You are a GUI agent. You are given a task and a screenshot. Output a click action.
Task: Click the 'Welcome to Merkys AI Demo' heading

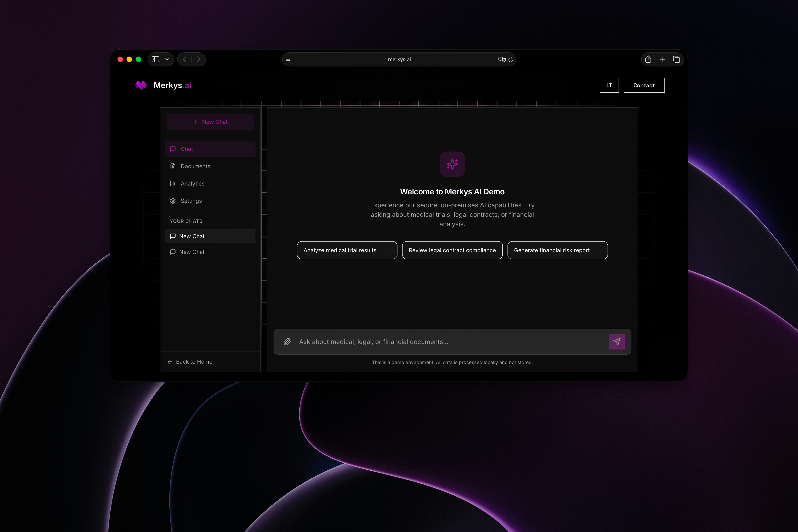click(452, 192)
